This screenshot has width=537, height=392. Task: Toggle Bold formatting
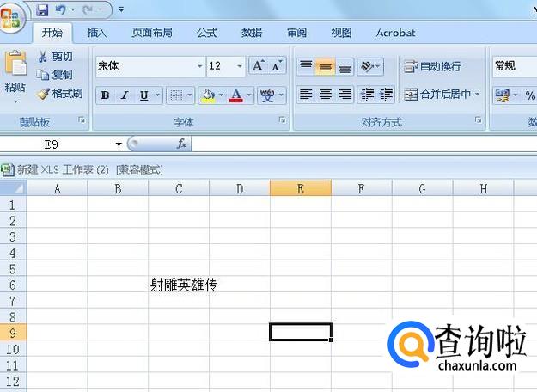105,95
